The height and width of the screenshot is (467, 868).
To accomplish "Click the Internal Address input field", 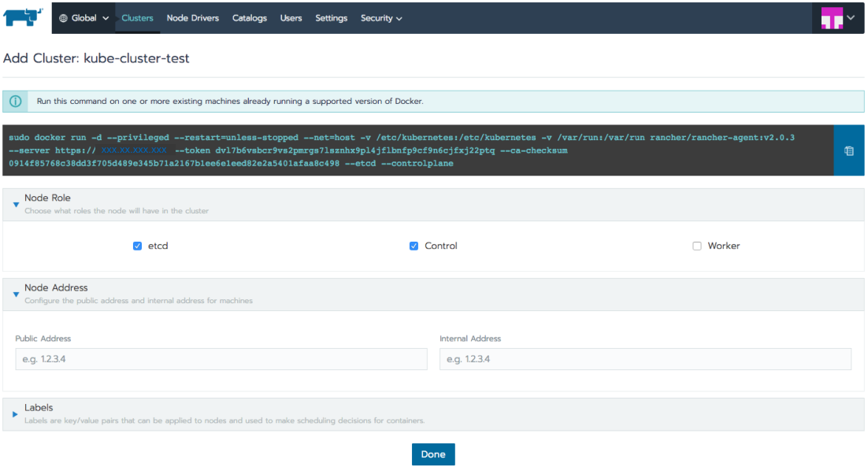I will (x=645, y=359).
